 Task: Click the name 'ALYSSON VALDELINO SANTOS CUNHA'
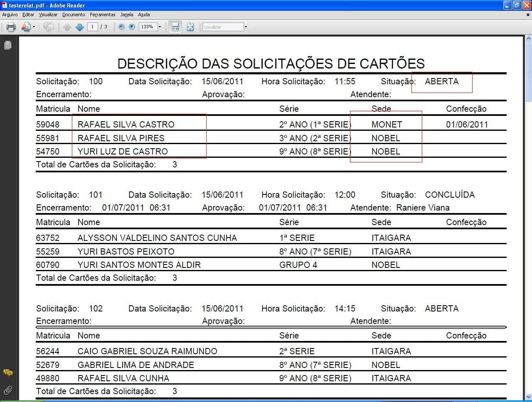point(157,238)
